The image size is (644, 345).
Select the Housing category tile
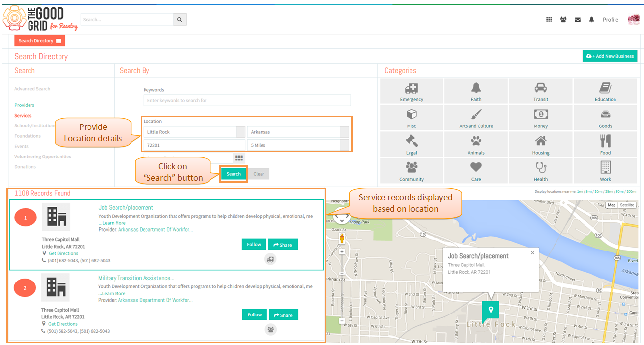pos(541,145)
